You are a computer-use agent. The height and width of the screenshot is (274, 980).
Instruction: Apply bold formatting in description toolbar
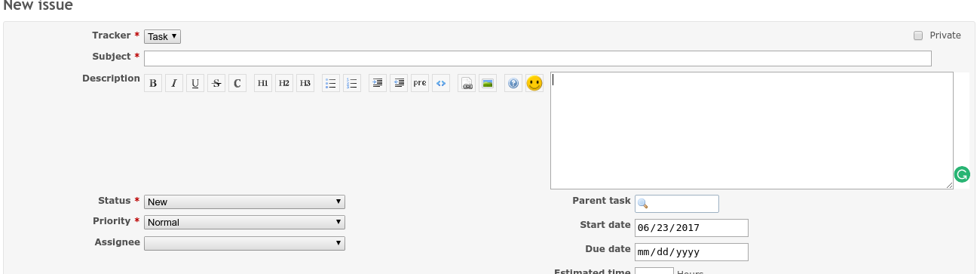click(x=153, y=84)
